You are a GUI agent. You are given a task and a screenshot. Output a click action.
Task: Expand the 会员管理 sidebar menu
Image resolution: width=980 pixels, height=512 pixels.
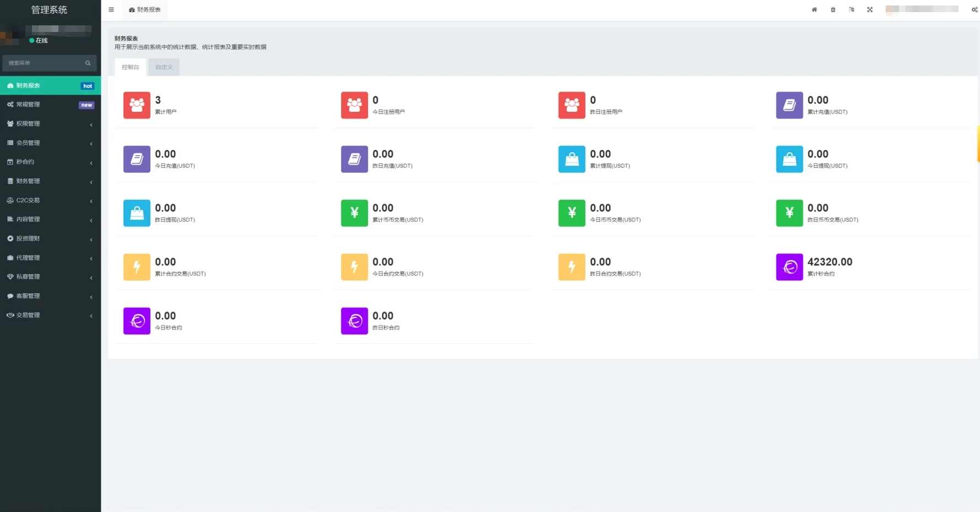click(50, 143)
